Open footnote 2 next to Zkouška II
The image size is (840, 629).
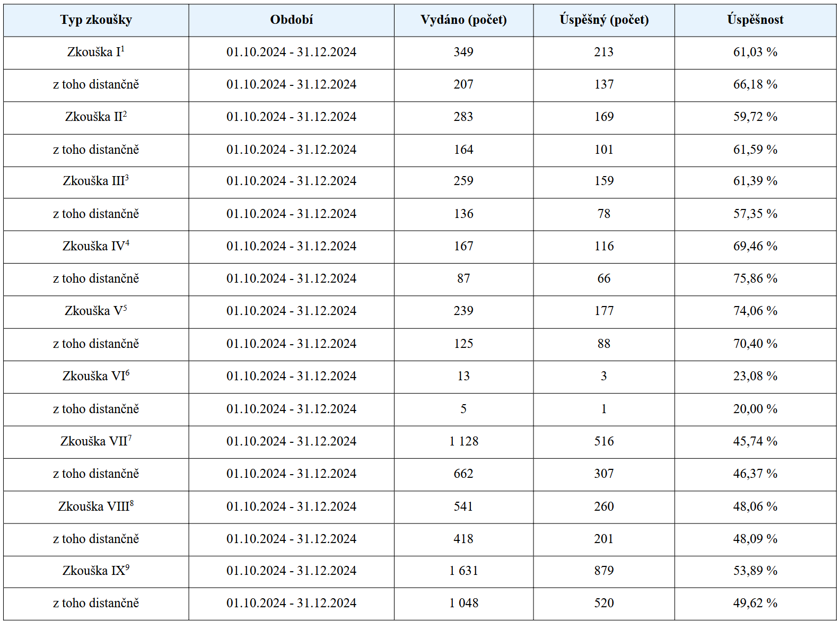(x=125, y=113)
